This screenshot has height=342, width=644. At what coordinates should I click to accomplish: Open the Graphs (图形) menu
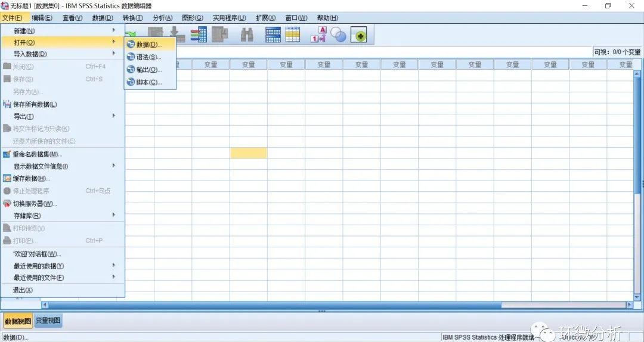[x=193, y=18]
